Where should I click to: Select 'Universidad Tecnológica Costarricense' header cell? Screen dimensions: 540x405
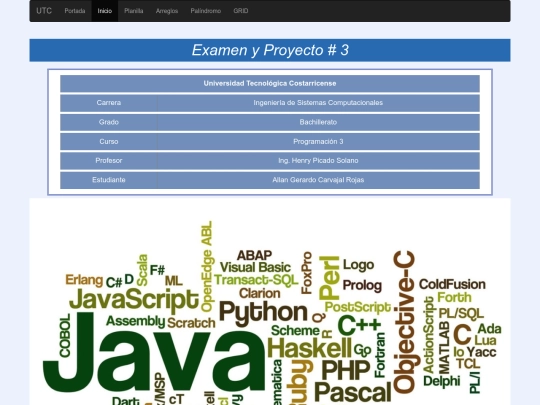tap(270, 84)
